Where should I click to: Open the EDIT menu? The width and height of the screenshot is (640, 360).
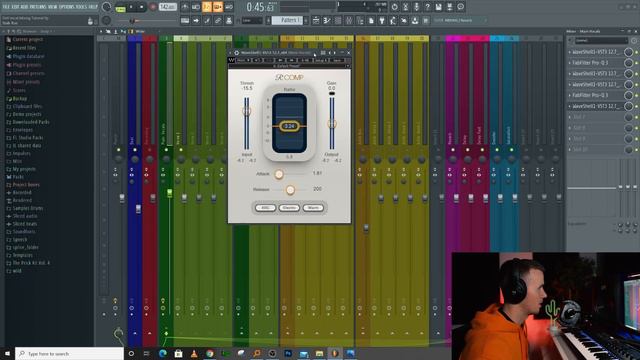[16, 7]
